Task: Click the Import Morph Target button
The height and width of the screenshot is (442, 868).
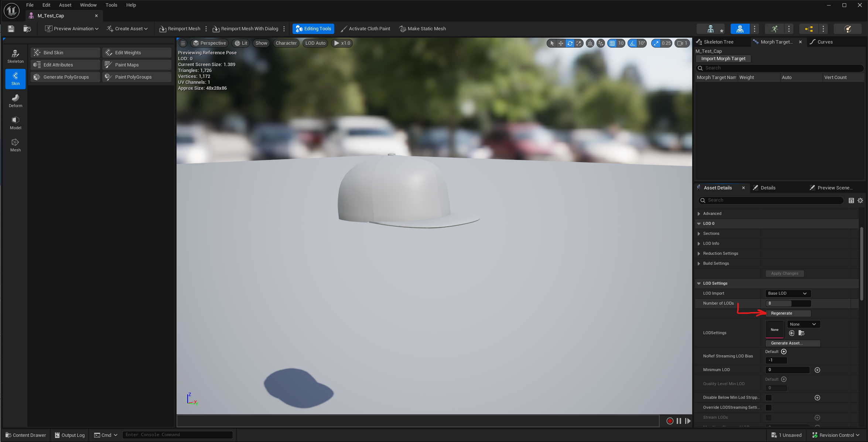Action: (723, 59)
